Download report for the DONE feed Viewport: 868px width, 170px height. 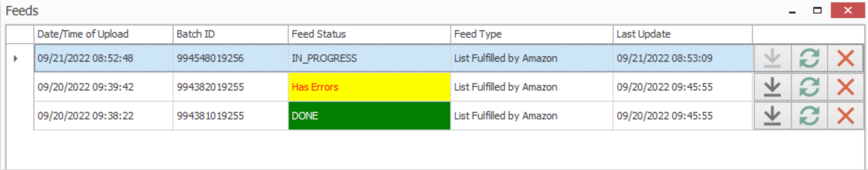click(x=772, y=116)
